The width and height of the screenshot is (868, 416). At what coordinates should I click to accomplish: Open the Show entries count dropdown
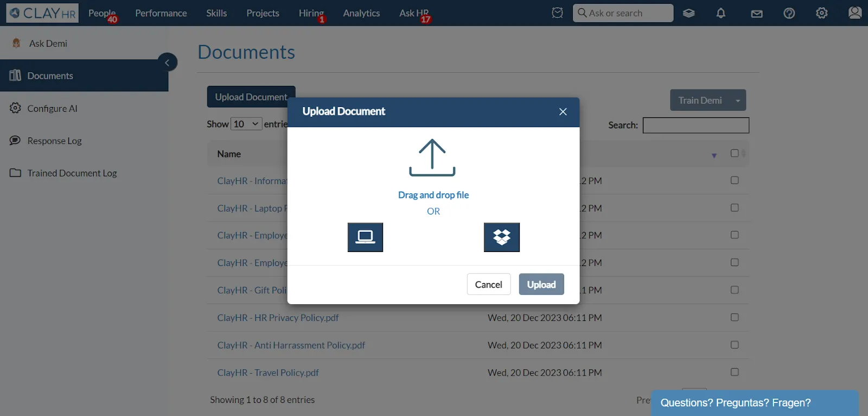pyautogui.click(x=246, y=124)
